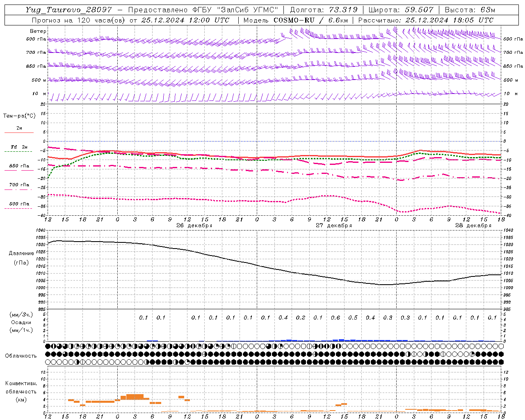This screenshot has width=525, height=420.
Task: Click the black pressure curve
Action: coord(275,269)
